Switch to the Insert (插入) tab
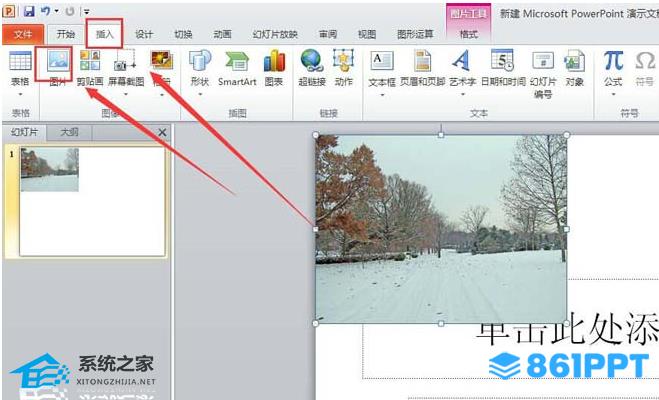 pyautogui.click(x=105, y=34)
